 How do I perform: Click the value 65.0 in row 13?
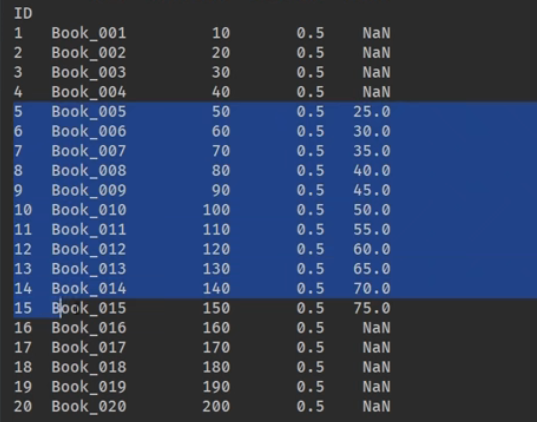[x=372, y=269]
